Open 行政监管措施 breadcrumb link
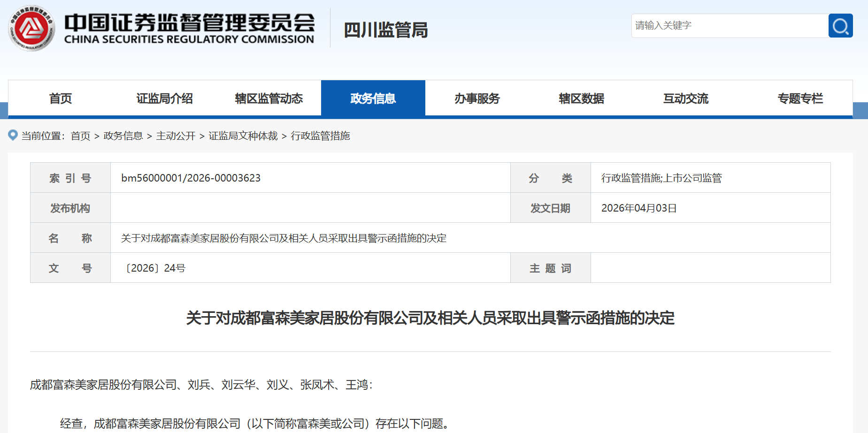868x433 pixels. (320, 136)
